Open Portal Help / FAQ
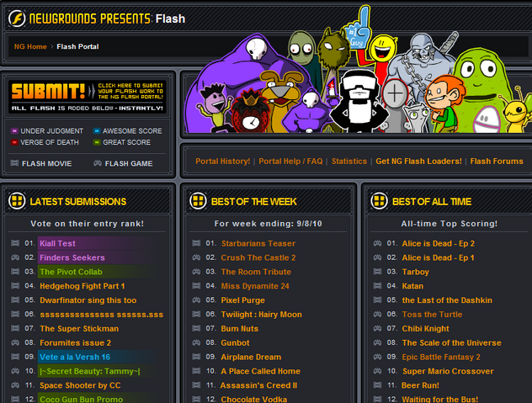 (x=290, y=162)
